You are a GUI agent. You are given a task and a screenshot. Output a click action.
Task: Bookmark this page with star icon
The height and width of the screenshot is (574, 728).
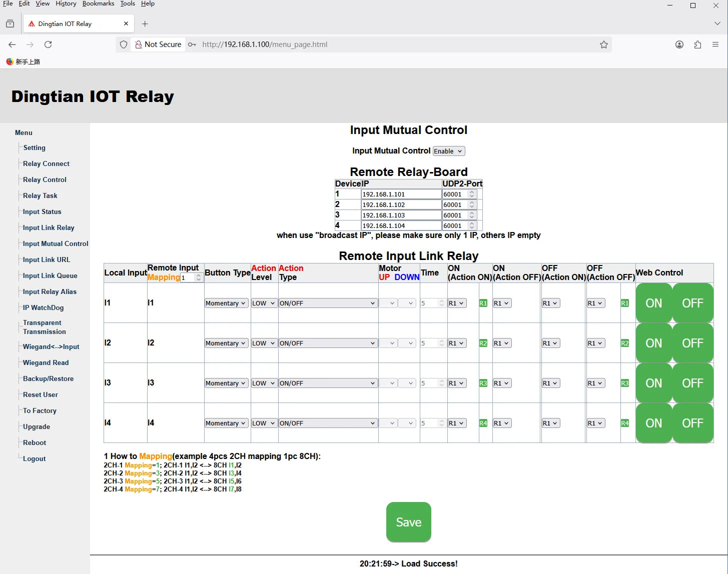click(604, 44)
